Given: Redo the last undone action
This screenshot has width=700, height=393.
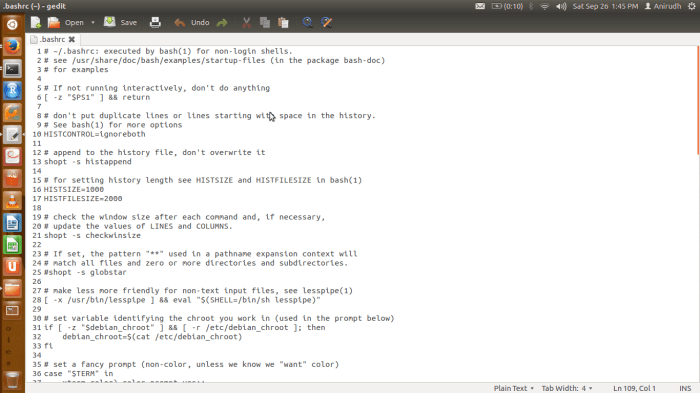Looking at the screenshot, I should pos(222,22).
